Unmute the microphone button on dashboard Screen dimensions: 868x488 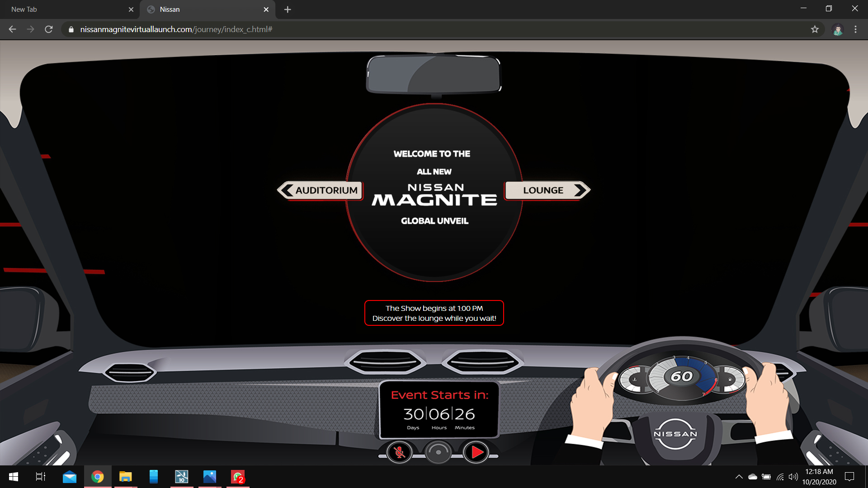tap(399, 452)
